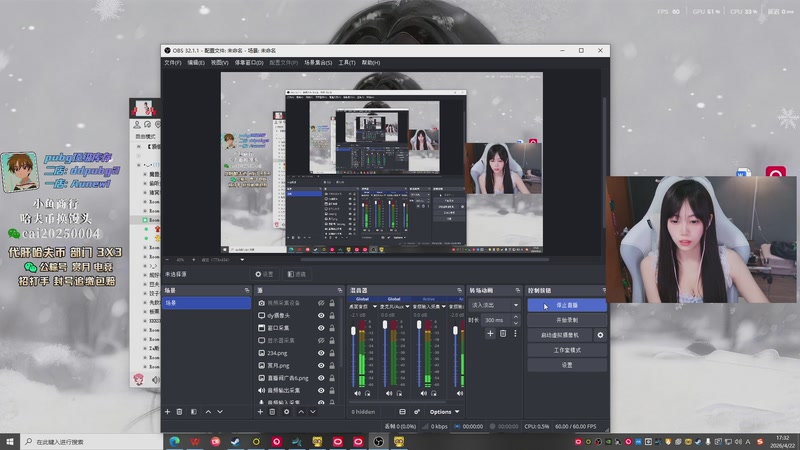
Task: Hide the dy摄像头 source
Action: point(321,316)
